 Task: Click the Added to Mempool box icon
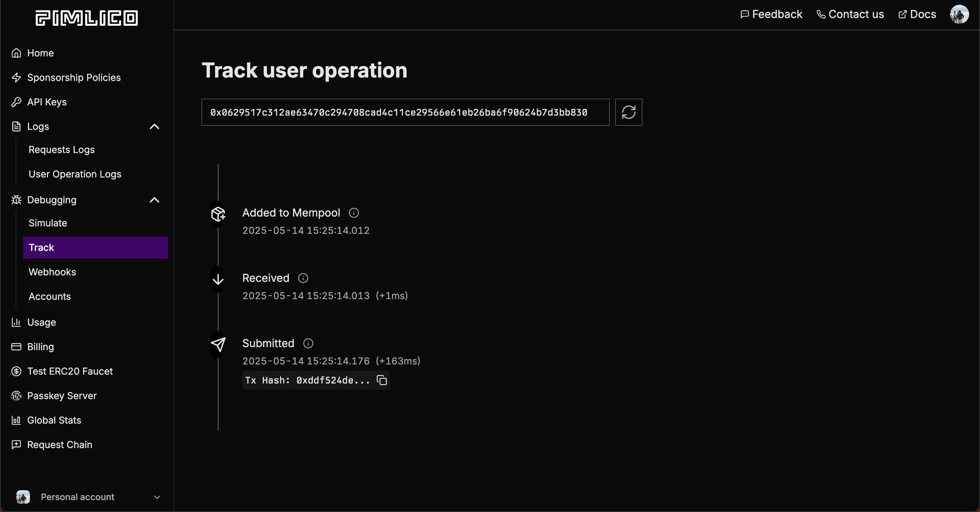(218, 214)
